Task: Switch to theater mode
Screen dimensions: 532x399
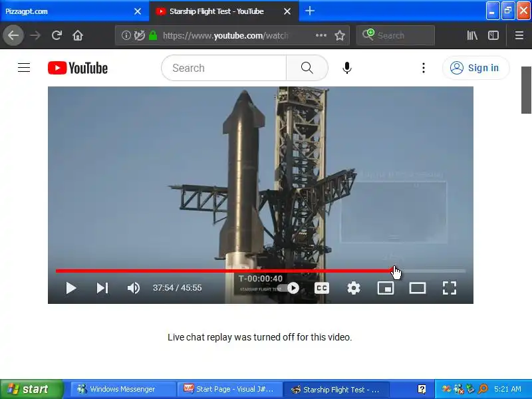Action: point(418,288)
